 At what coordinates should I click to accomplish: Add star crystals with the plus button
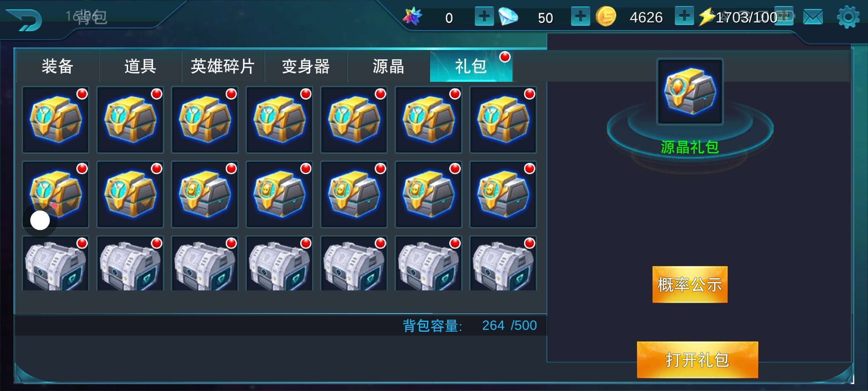[x=484, y=16]
